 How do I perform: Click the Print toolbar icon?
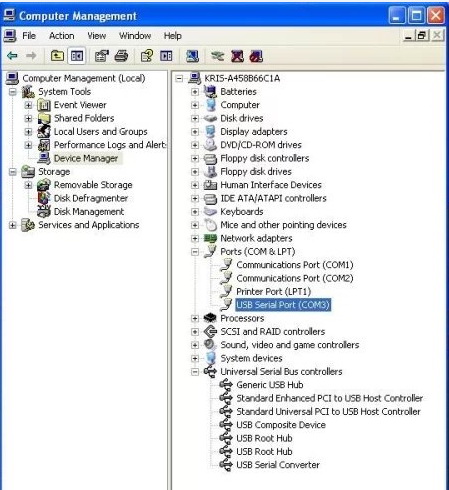(121, 56)
